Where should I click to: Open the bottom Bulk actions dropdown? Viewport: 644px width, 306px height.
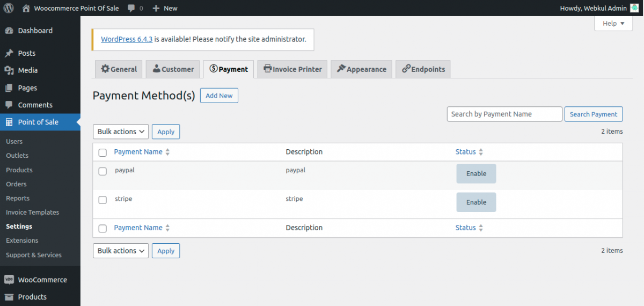click(121, 251)
